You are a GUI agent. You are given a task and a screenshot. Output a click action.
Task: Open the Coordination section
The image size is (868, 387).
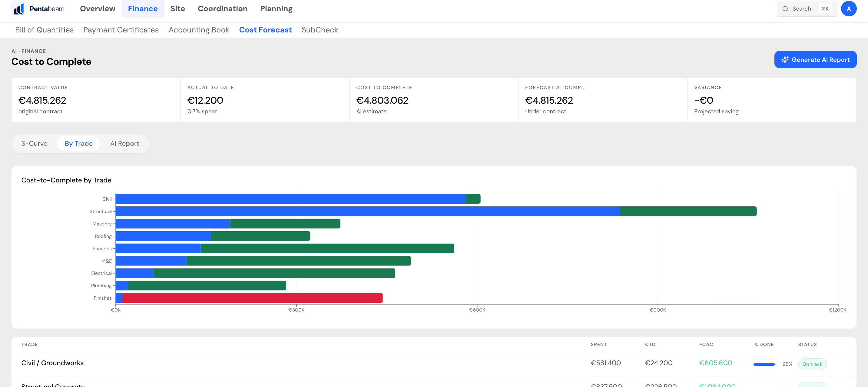coord(222,9)
